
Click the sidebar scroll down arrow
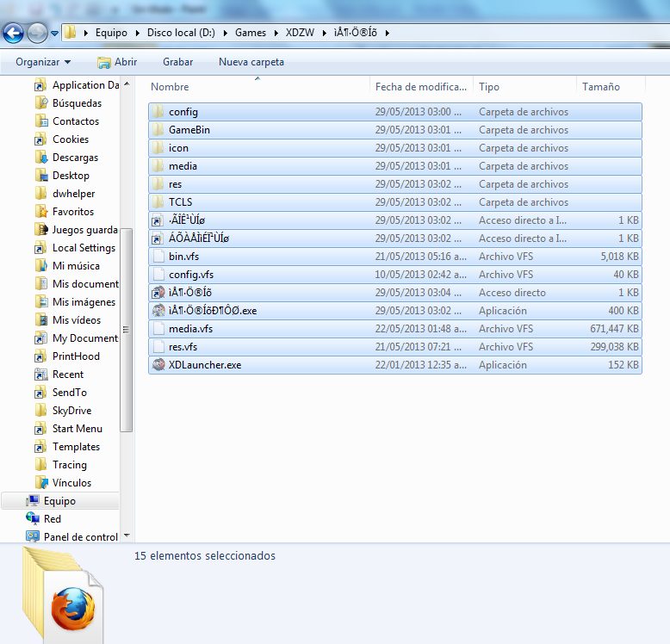pos(127,536)
